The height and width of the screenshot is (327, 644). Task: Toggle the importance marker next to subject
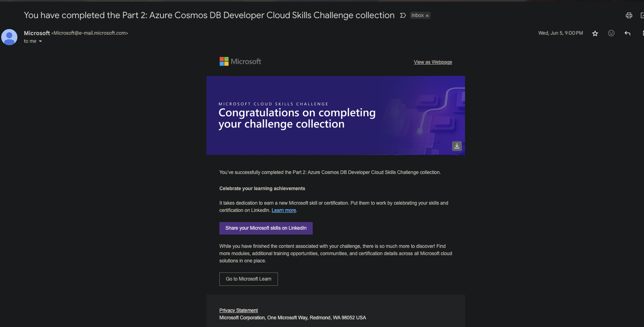coord(403,15)
